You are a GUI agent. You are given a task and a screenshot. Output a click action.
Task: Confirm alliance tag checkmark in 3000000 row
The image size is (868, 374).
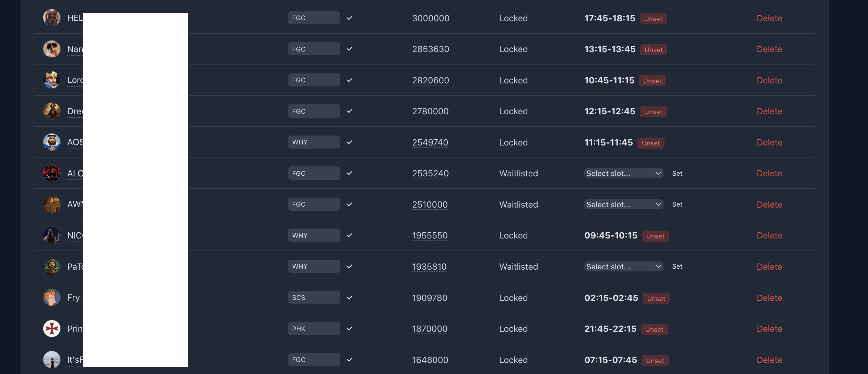[350, 18]
